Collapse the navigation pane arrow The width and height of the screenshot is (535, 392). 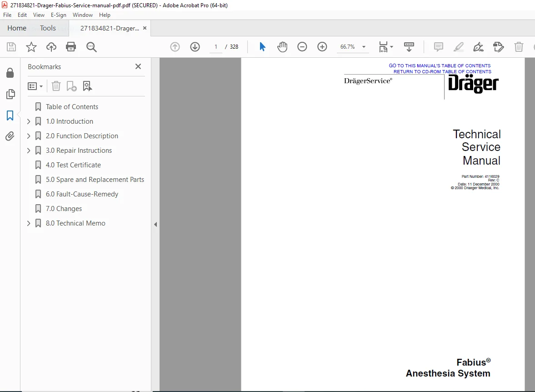click(x=155, y=224)
